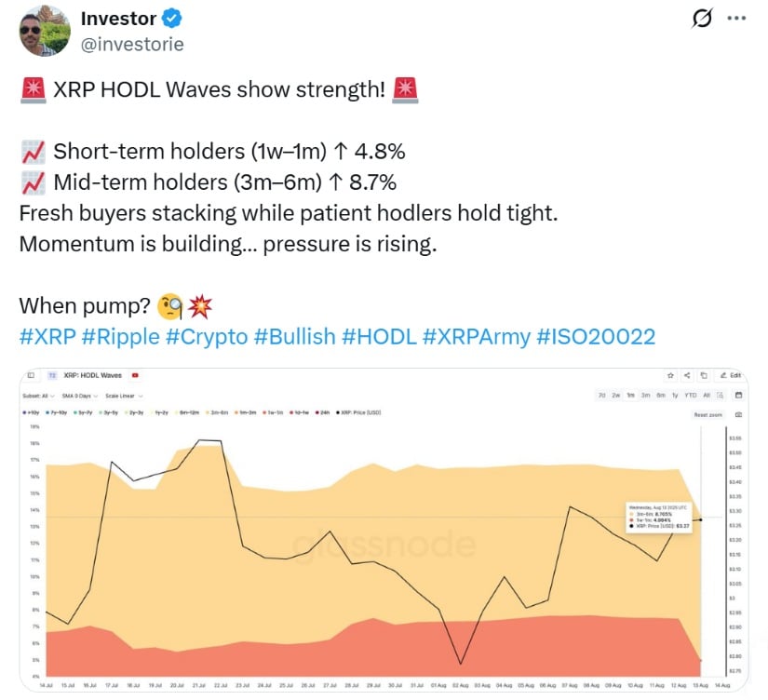Favorite the chart with the star icon
Image resolution: width=768 pixels, height=700 pixels.
670,375
